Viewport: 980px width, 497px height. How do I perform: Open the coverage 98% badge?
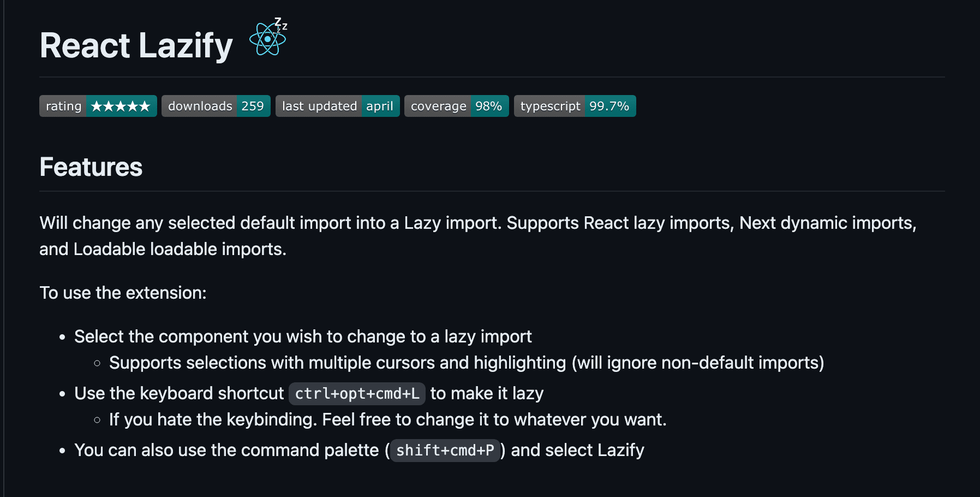[456, 106]
